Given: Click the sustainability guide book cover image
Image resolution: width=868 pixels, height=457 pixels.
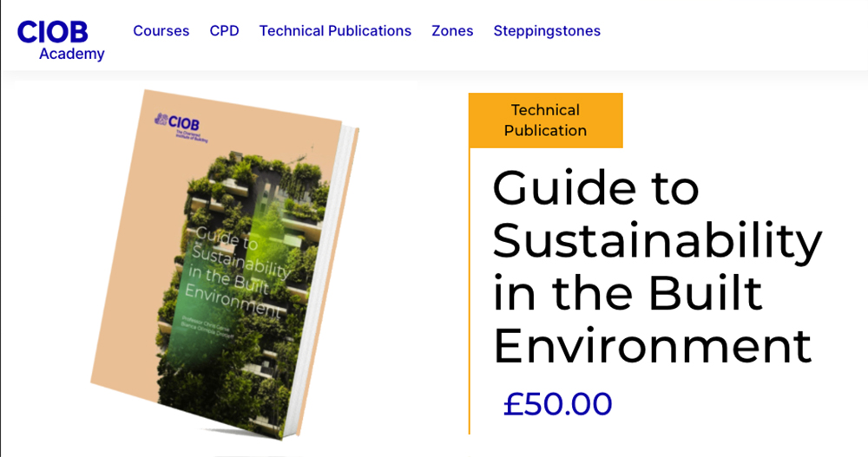Looking at the screenshot, I should click(x=224, y=264).
